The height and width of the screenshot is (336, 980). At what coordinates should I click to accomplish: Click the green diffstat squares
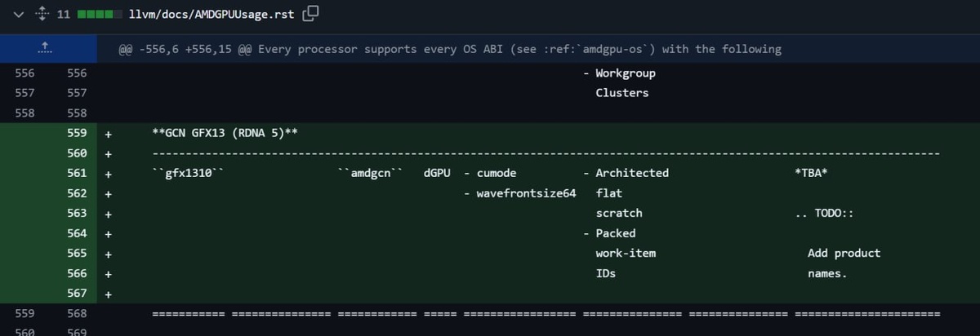pos(97,14)
